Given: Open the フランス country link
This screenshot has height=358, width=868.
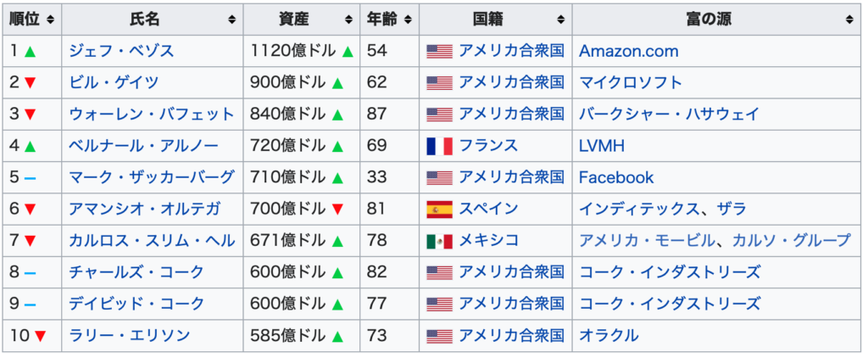Looking at the screenshot, I should tap(488, 146).
